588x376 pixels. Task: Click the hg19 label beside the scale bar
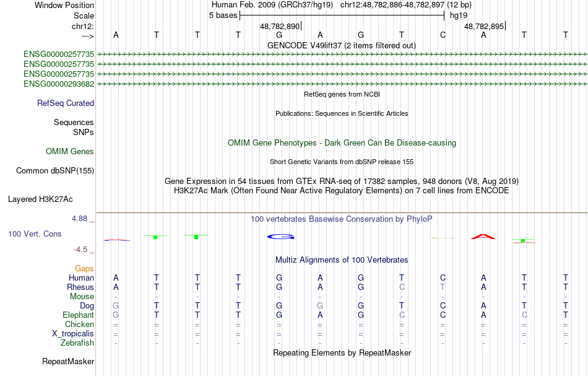pyautogui.click(x=459, y=15)
